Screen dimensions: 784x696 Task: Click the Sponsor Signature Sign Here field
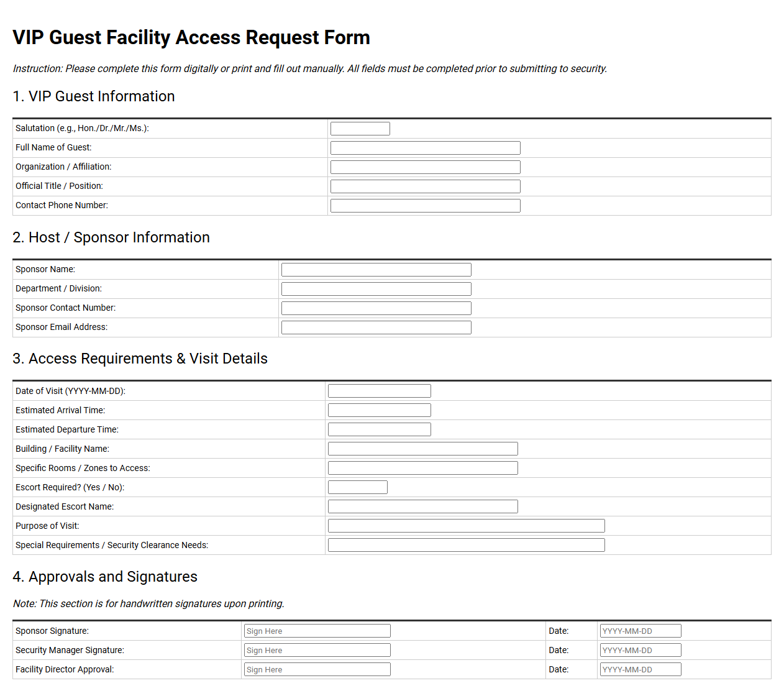[317, 631]
